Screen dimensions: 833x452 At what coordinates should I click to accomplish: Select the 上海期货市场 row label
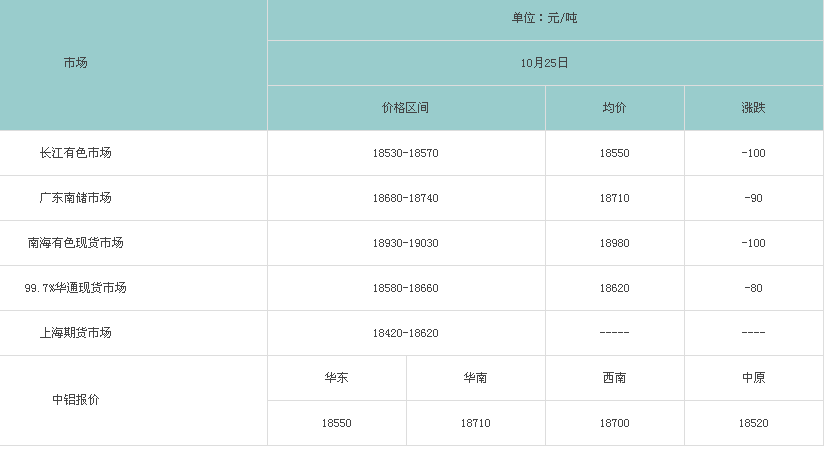coord(75,333)
